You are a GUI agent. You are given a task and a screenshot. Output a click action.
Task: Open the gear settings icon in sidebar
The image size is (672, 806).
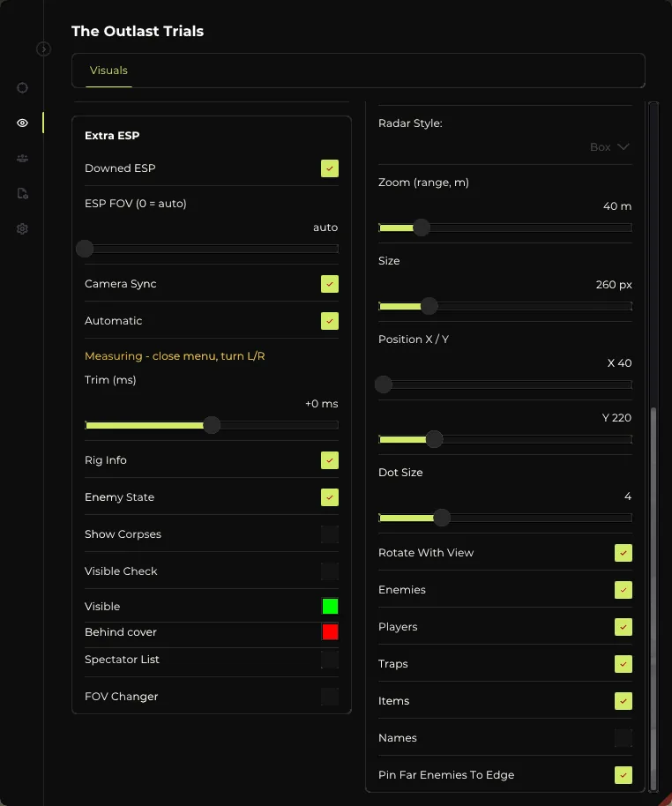(22, 228)
